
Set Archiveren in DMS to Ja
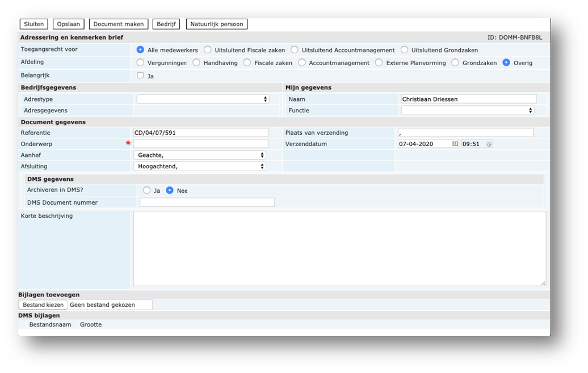point(147,190)
